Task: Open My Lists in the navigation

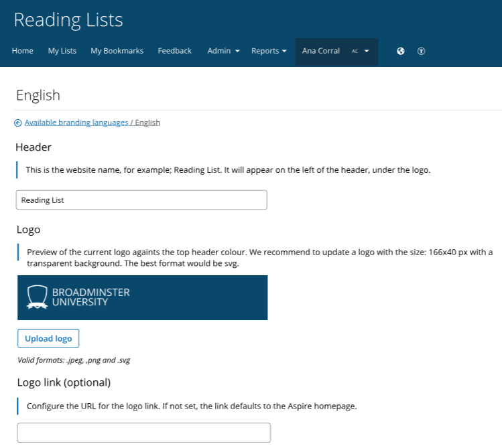Action: [x=62, y=51]
